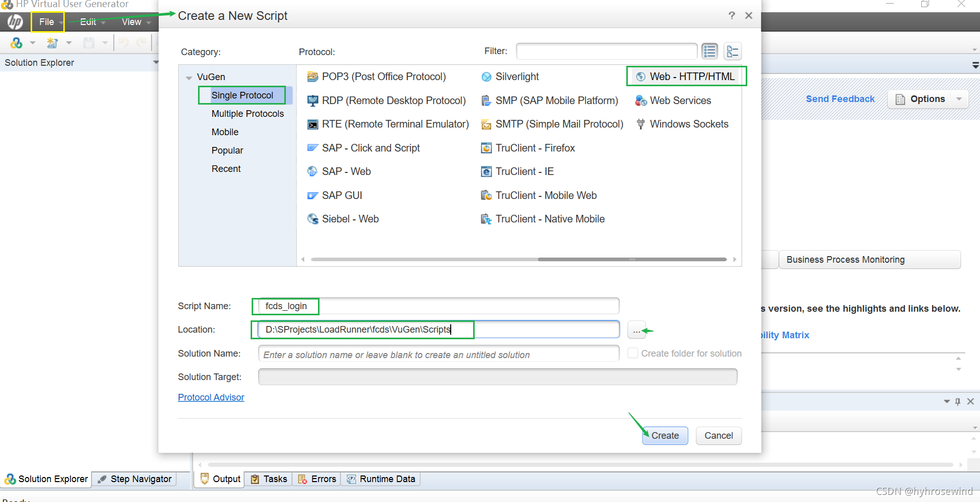Open dropdown arrow beside new script icon
Image resolution: width=980 pixels, height=502 pixels.
pyautogui.click(x=69, y=43)
